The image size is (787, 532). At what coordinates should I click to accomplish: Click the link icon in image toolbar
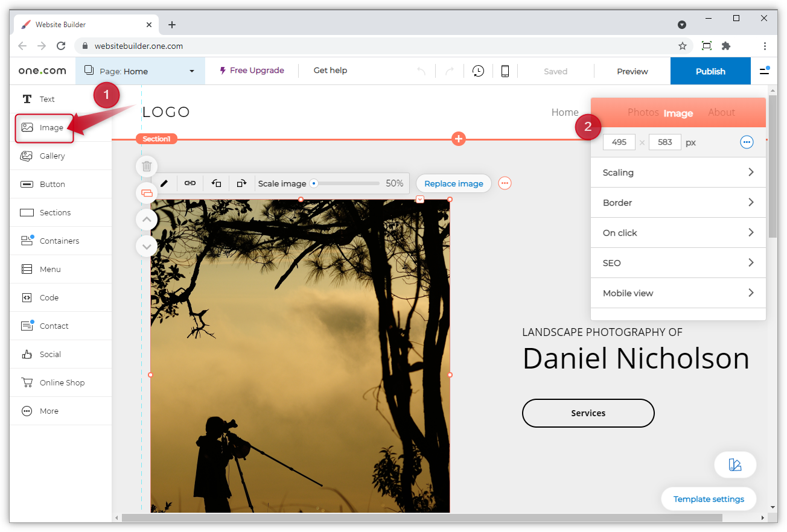click(x=190, y=183)
